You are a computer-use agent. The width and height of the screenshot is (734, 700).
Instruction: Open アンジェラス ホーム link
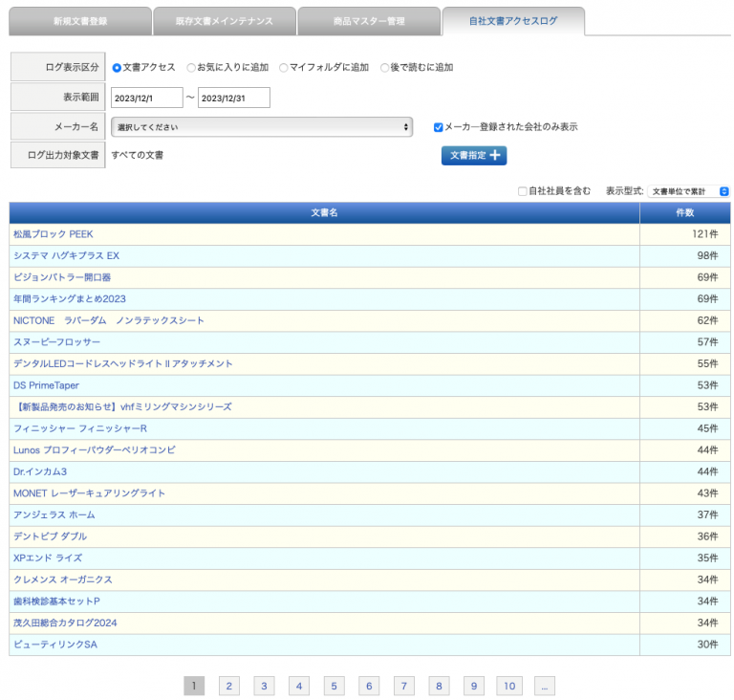pyautogui.click(x=54, y=514)
